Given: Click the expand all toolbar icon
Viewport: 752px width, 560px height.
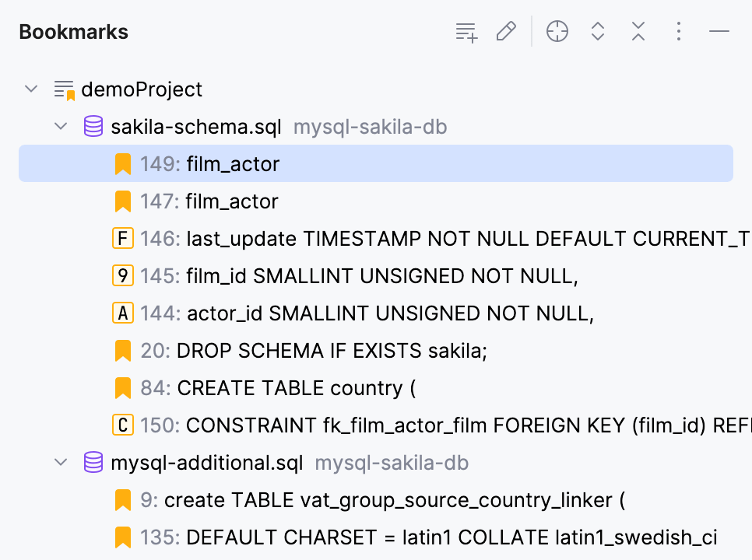Looking at the screenshot, I should pyautogui.click(x=598, y=31).
